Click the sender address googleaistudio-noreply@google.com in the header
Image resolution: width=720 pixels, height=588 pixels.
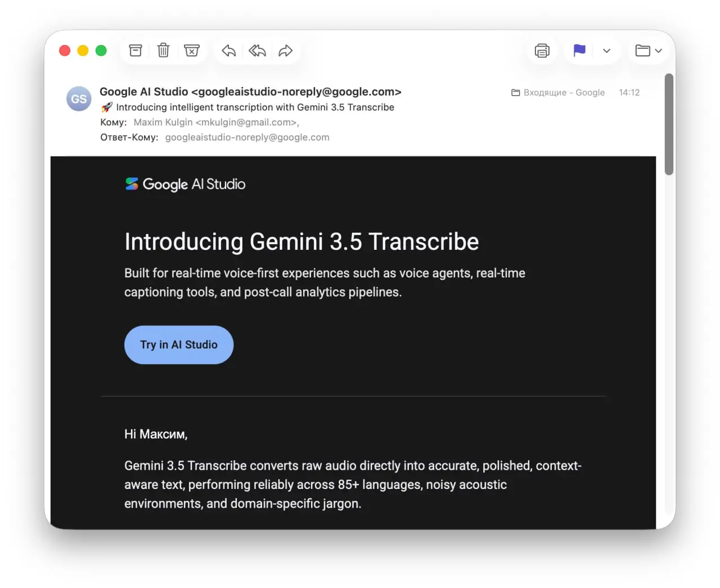(296, 92)
